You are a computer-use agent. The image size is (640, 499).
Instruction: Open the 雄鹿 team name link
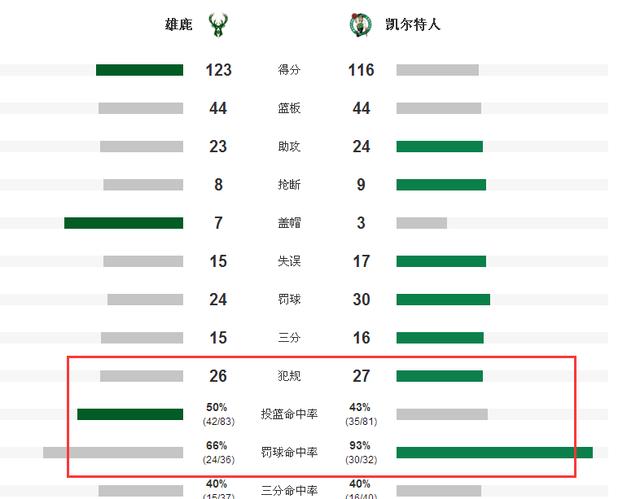(x=178, y=24)
